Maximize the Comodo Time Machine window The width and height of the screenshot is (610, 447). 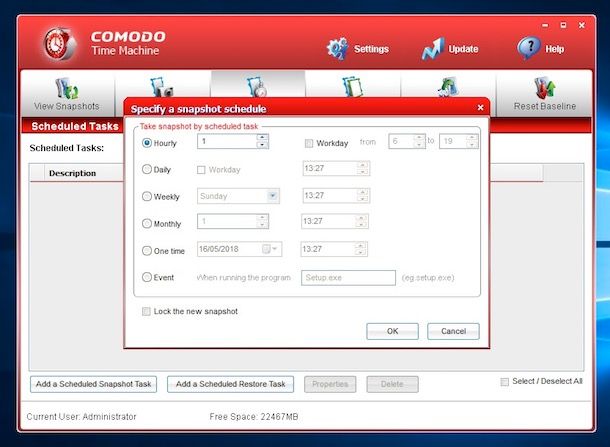pos(563,25)
